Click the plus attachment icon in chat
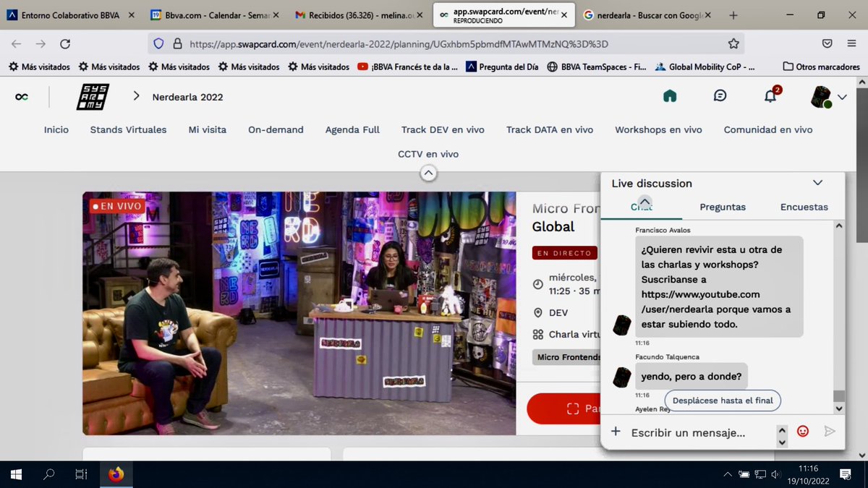868x488 pixels. pos(616,432)
